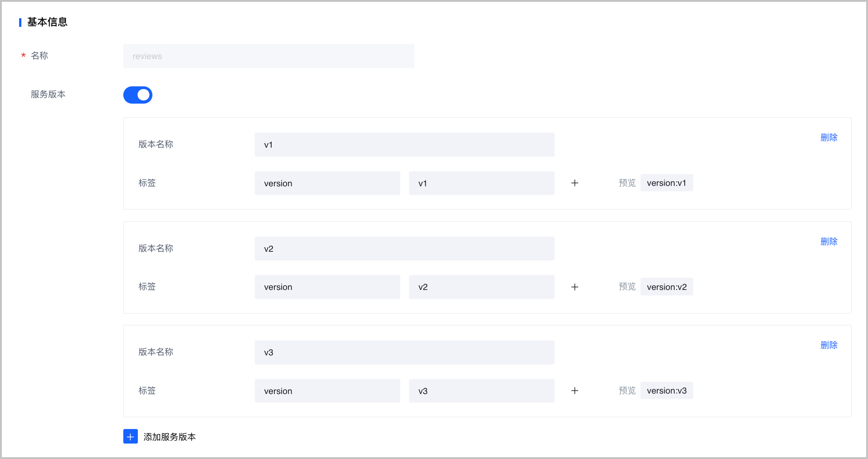Click the blue add service version icon
The height and width of the screenshot is (459, 868).
click(x=130, y=437)
